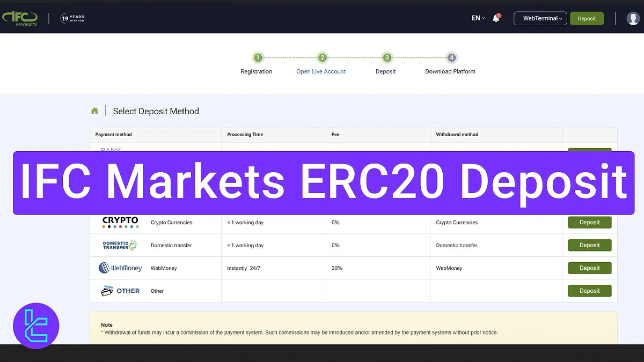Click the Domestic Transfer payment icon

[119, 245]
